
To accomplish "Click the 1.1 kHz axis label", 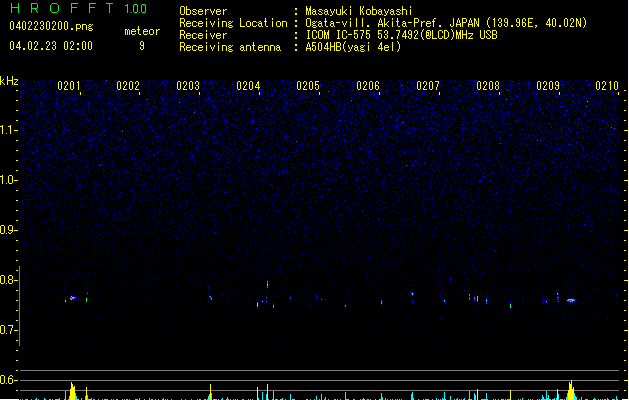I will (8, 130).
